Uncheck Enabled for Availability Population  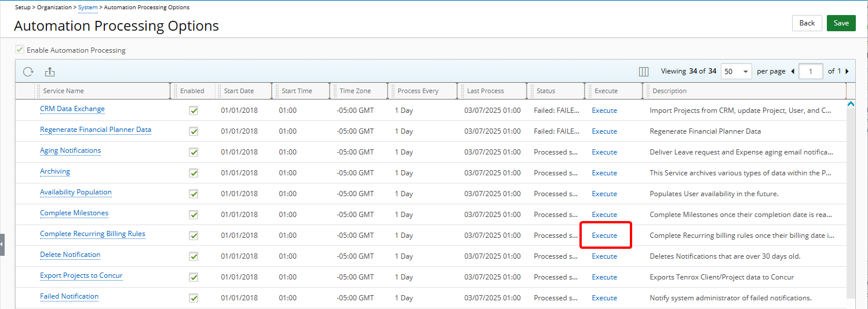pyautogui.click(x=194, y=194)
